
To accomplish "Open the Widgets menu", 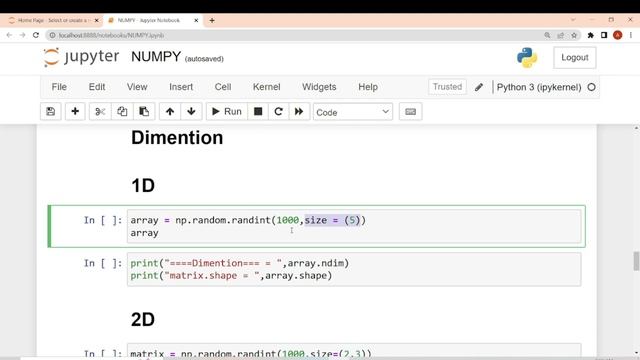I will coord(319,87).
